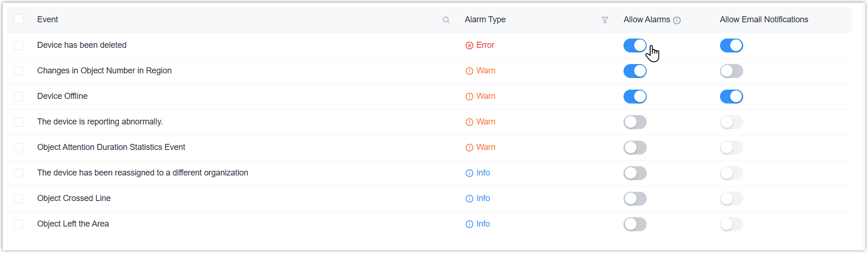Click the Info icon for Object Left the Area
This screenshot has height=253, width=868.
[469, 224]
